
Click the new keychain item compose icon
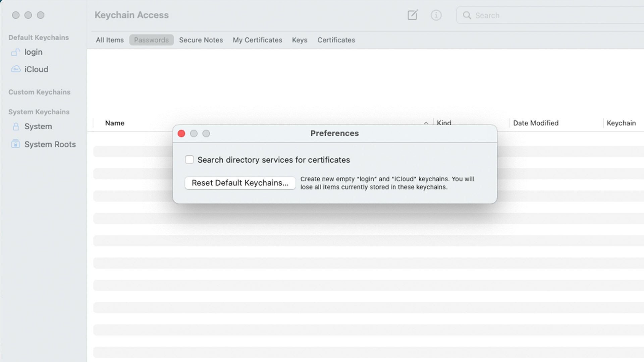(412, 15)
